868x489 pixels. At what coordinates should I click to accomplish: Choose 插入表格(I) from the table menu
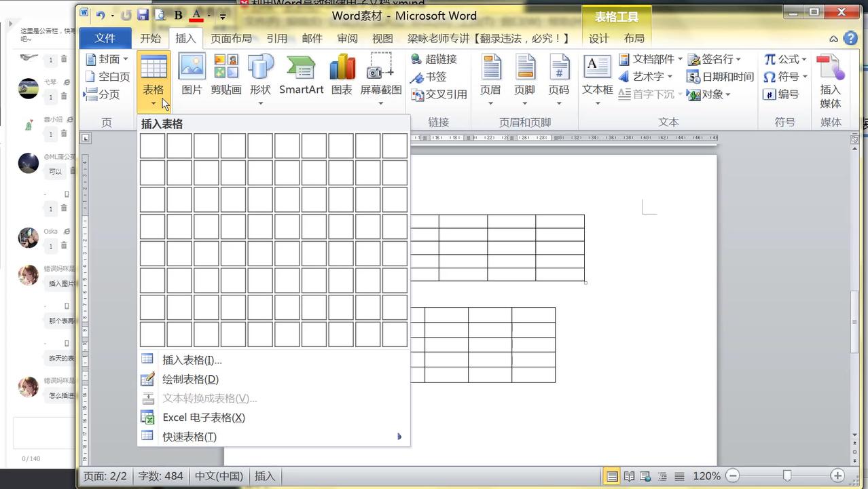coord(192,360)
